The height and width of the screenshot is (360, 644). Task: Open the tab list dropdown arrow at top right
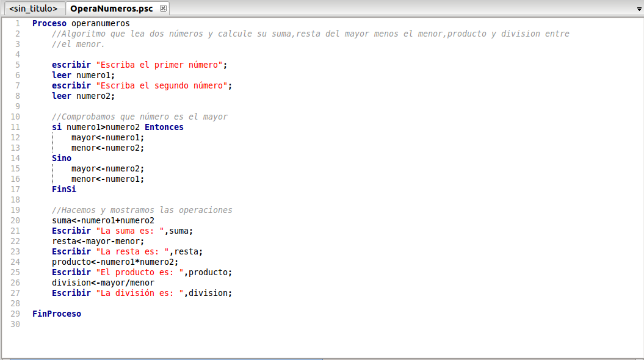point(639,9)
